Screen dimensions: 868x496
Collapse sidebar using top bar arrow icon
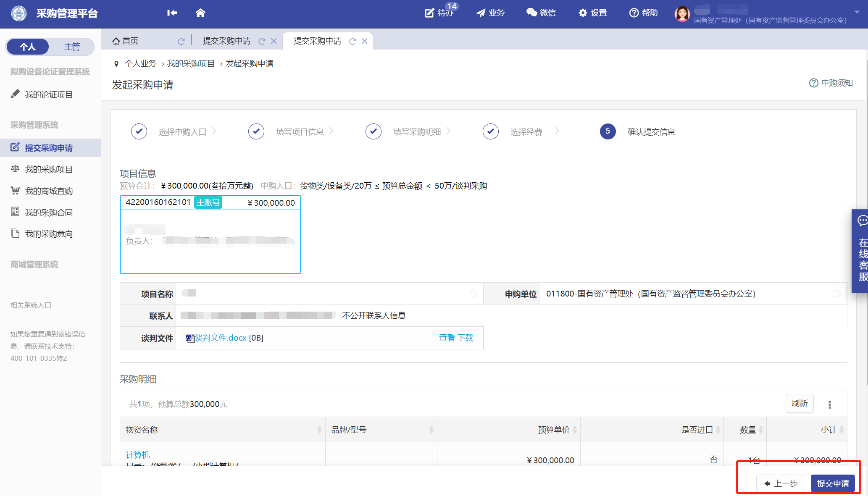click(x=172, y=13)
